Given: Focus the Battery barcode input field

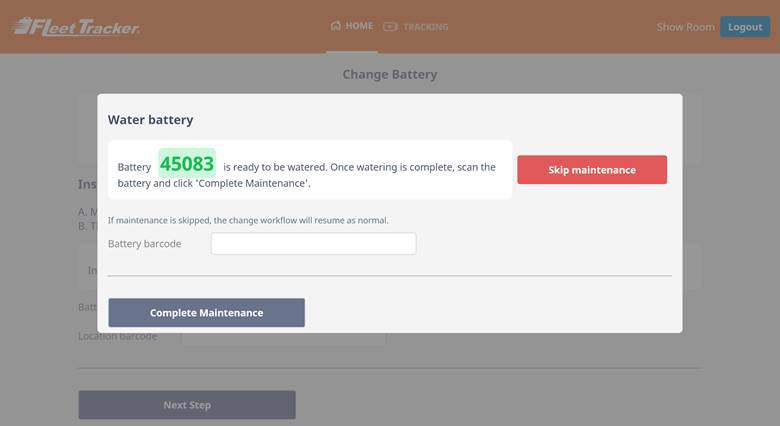Looking at the screenshot, I should coord(313,244).
